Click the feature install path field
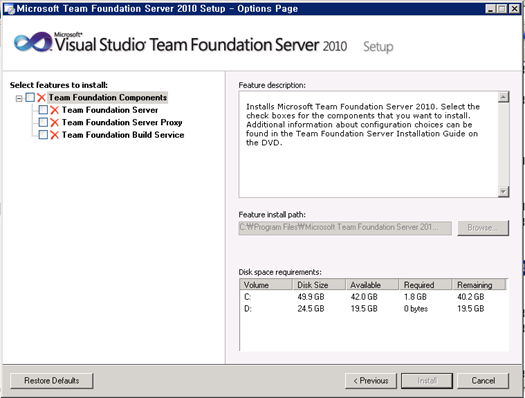Image resolution: width=525 pixels, height=398 pixels. click(x=345, y=228)
